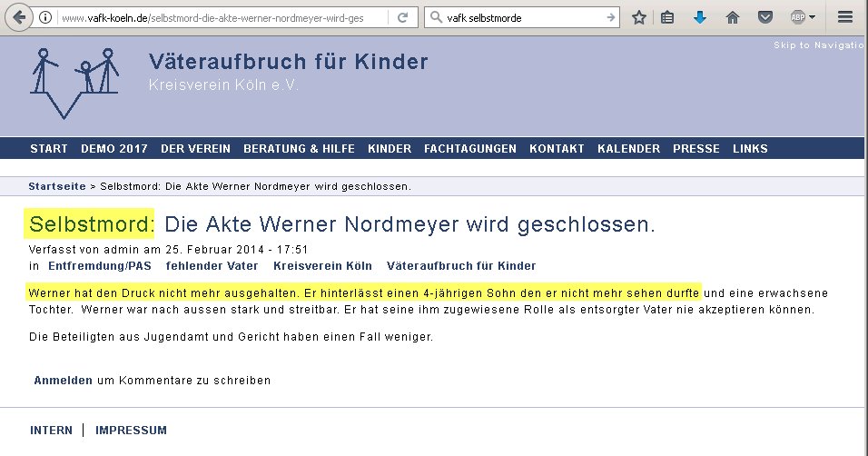
Task: Open the FACHTAGUNGEN menu item
Action: pyautogui.click(x=470, y=148)
